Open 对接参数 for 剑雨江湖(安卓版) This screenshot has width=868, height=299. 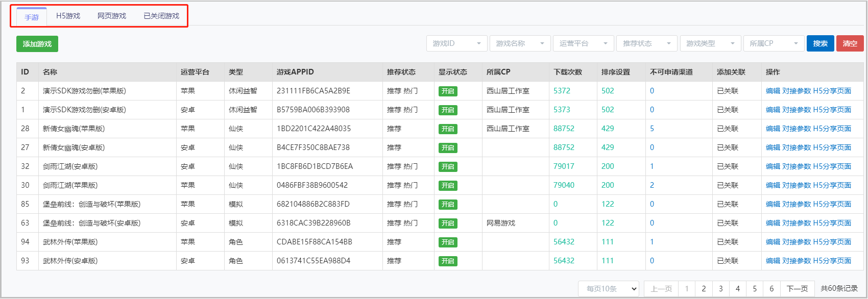[x=797, y=166]
